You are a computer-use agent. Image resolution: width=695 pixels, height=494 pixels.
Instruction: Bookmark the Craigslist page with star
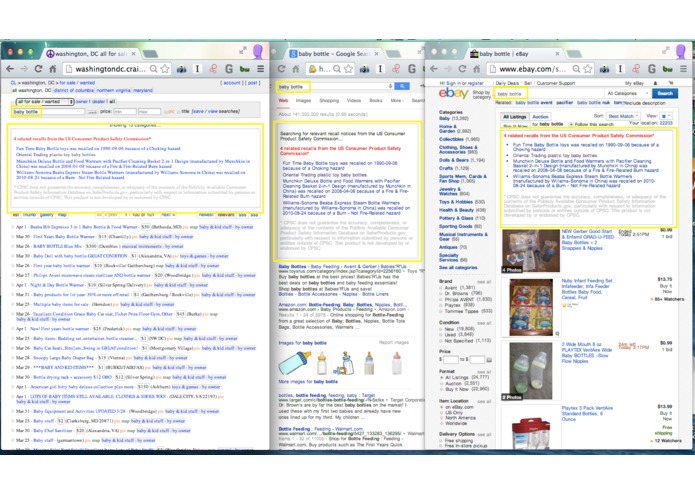pos(165,69)
